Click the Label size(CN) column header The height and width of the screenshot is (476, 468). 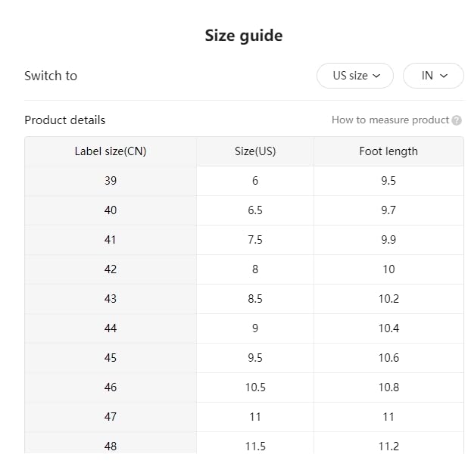pyautogui.click(x=111, y=151)
